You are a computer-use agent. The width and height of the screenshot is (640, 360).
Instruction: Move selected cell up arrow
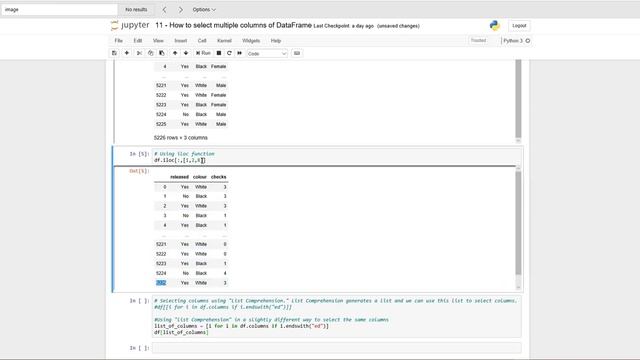175,53
